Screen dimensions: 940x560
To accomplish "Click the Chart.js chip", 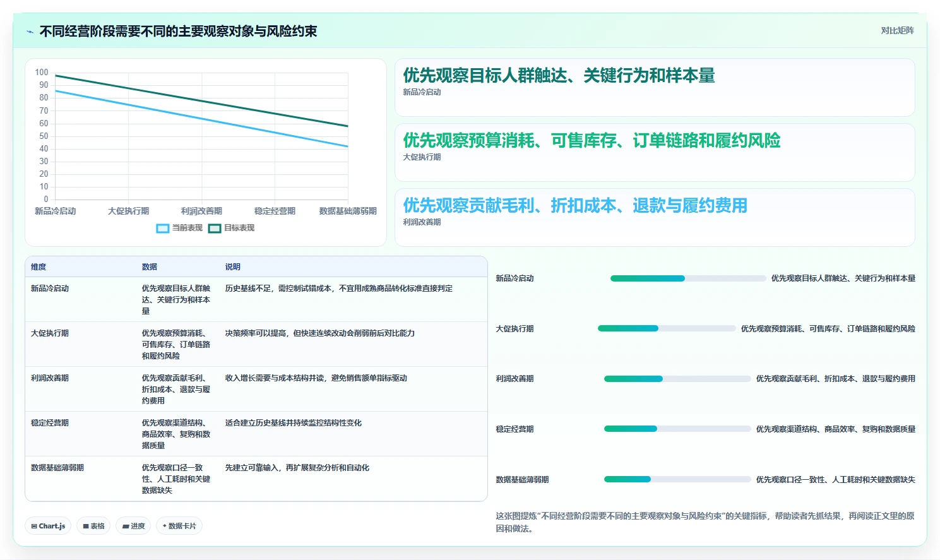I will pos(48,526).
